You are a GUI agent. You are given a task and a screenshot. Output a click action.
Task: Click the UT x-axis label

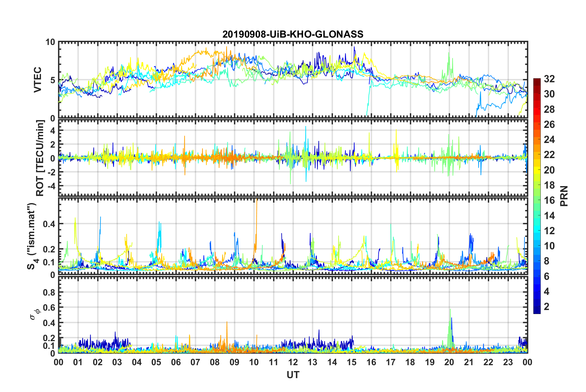[293, 374]
